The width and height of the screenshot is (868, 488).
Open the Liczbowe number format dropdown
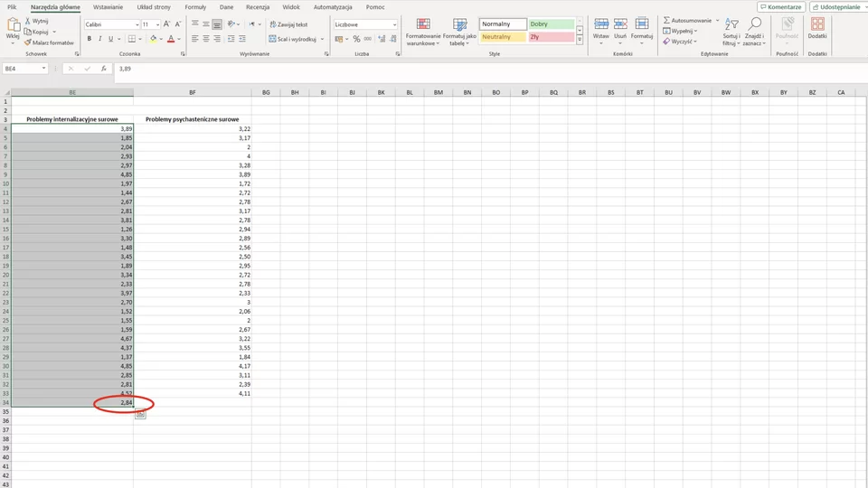[394, 25]
